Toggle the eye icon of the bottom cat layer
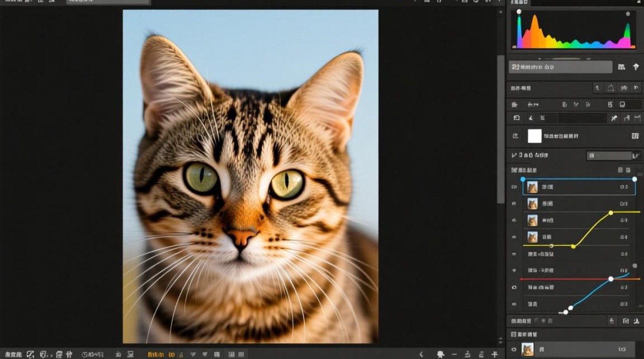644x359 pixels. tap(514, 350)
